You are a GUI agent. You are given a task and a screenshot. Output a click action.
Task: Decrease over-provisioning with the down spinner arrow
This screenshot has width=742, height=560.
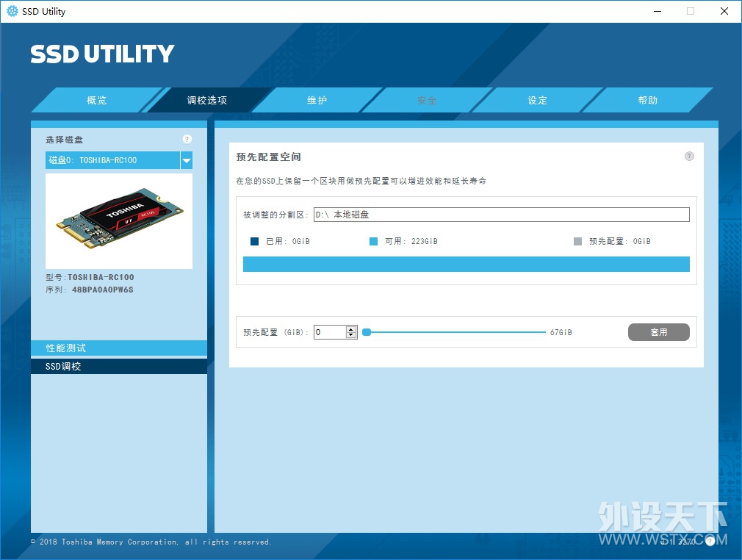click(351, 335)
